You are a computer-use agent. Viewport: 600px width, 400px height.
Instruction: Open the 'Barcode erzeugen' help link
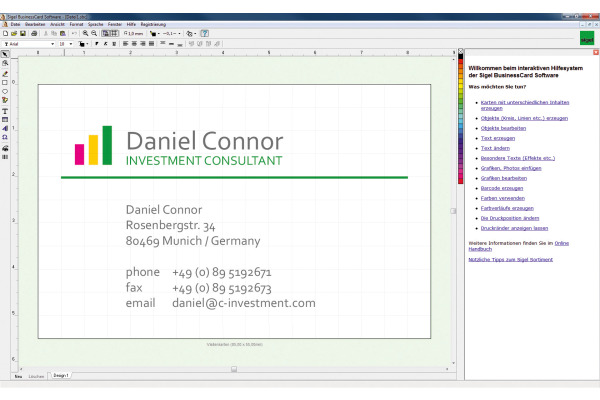pos(504,188)
